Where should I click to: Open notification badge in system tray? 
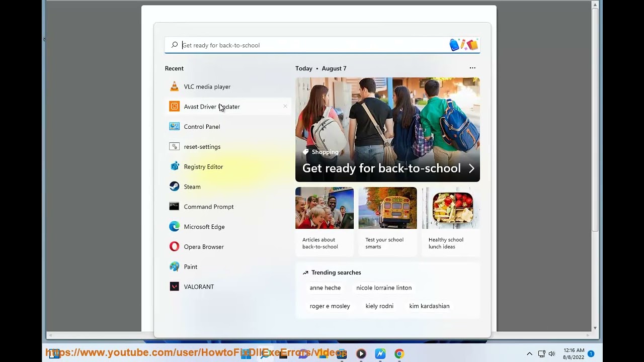pyautogui.click(x=591, y=354)
